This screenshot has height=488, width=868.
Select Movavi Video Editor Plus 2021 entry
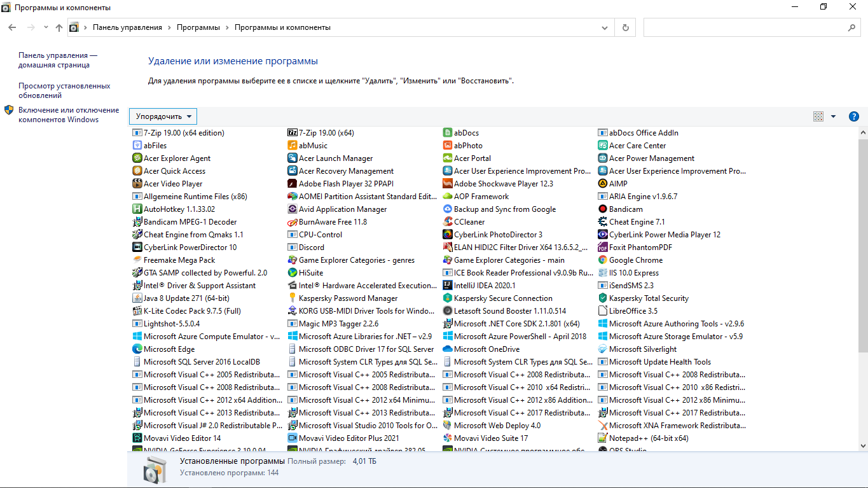[343, 438]
